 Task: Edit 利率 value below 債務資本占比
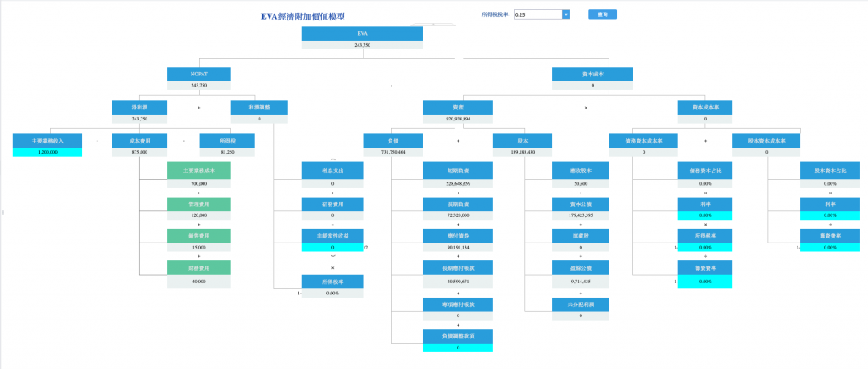[705, 215]
